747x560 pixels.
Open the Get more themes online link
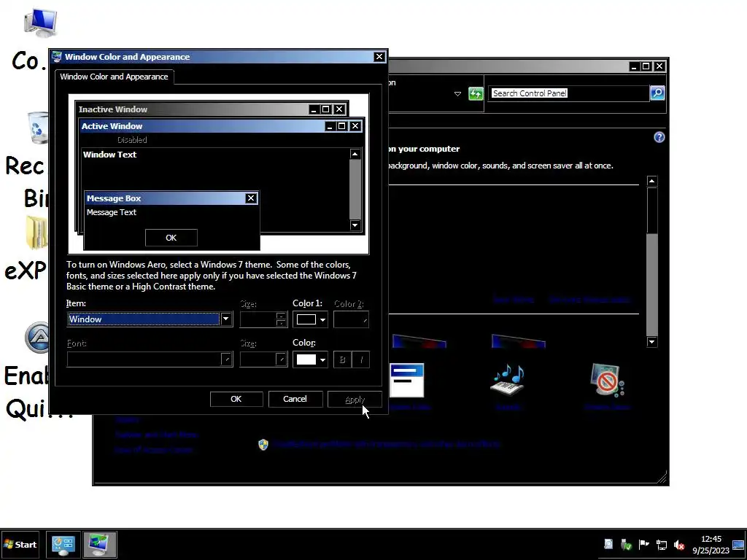(x=589, y=300)
